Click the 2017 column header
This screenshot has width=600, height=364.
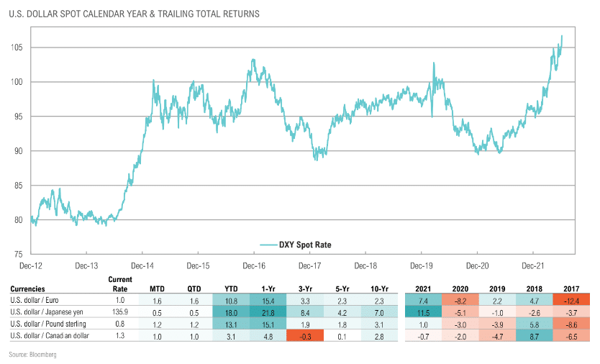click(x=571, y=289)
